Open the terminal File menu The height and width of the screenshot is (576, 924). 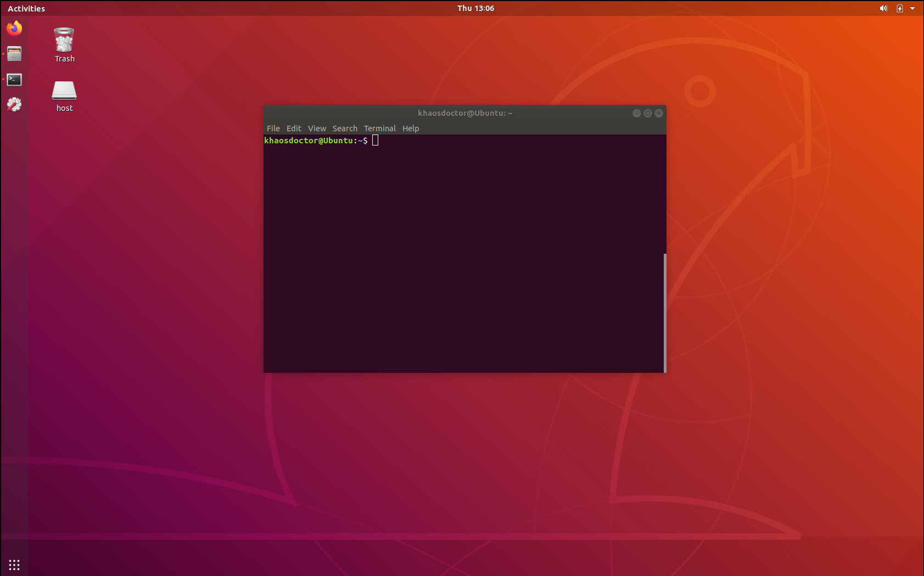pos(273,128)
